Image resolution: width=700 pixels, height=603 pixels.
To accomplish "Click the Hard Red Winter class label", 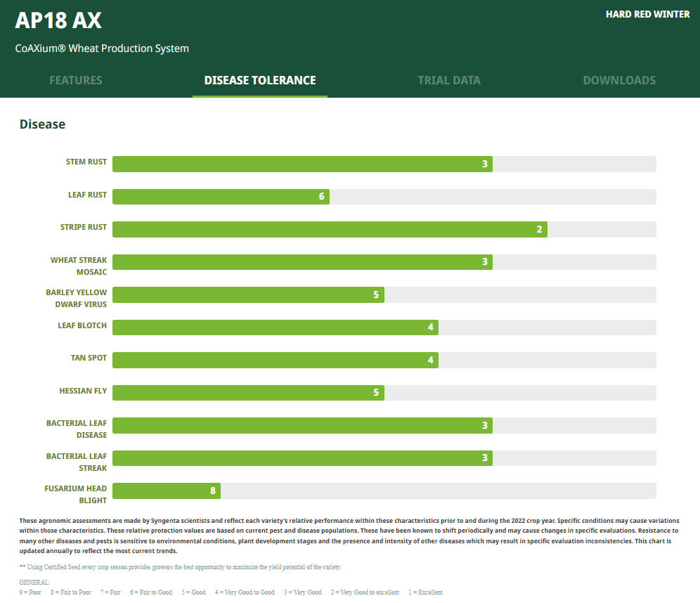I will coord(648,14).
